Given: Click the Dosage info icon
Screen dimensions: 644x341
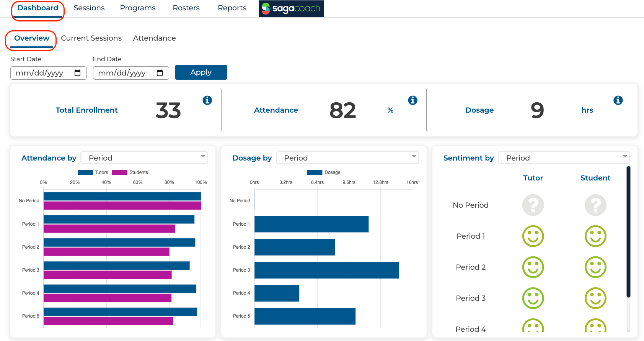Looking at the screenshot, I should [x=618, y=100].
